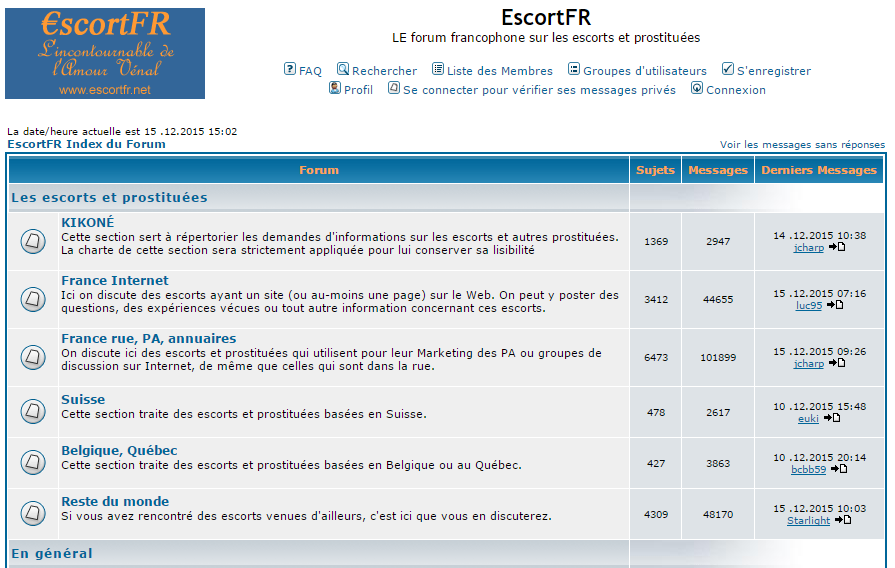
Task: View latest post icon next to Starlight
Action: (x=843, y=520)
